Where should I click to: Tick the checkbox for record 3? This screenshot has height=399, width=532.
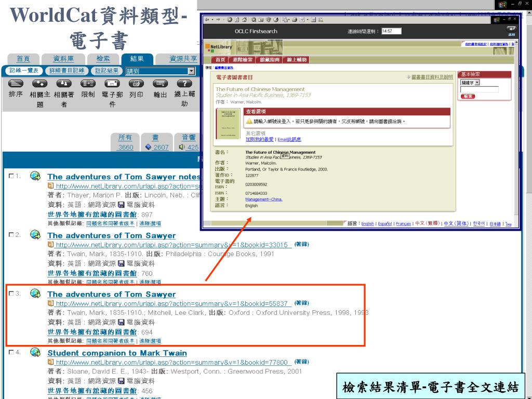click(11, 293)
